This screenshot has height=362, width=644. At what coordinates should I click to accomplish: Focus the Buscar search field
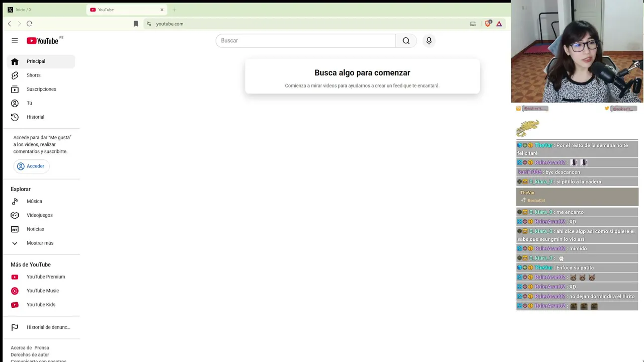coord(306,41)
